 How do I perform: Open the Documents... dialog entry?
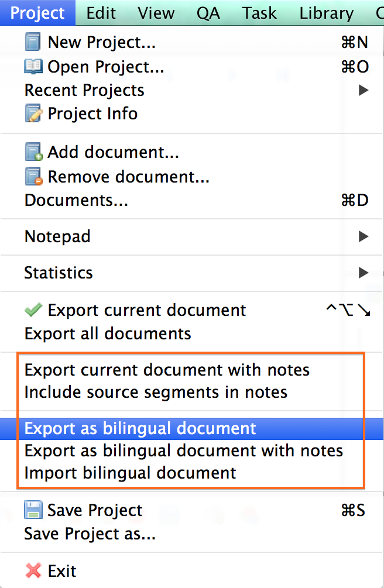(x=76, y=201)
